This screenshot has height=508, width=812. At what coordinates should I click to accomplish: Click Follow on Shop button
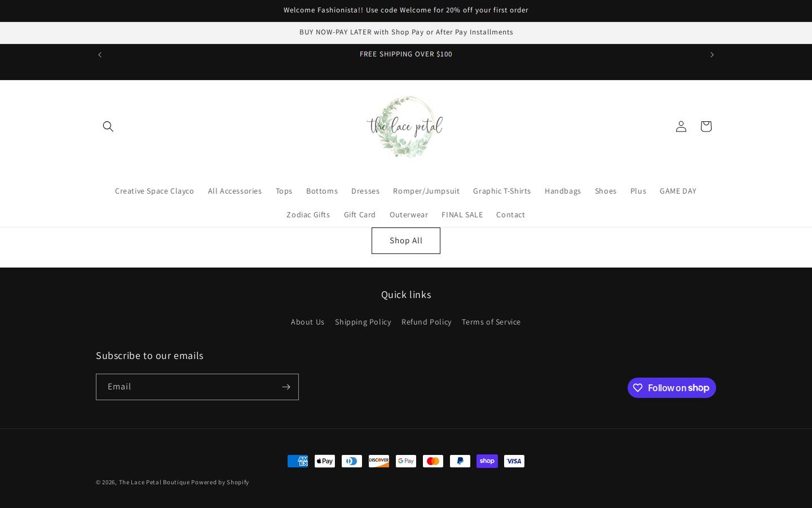coord(672,388)
